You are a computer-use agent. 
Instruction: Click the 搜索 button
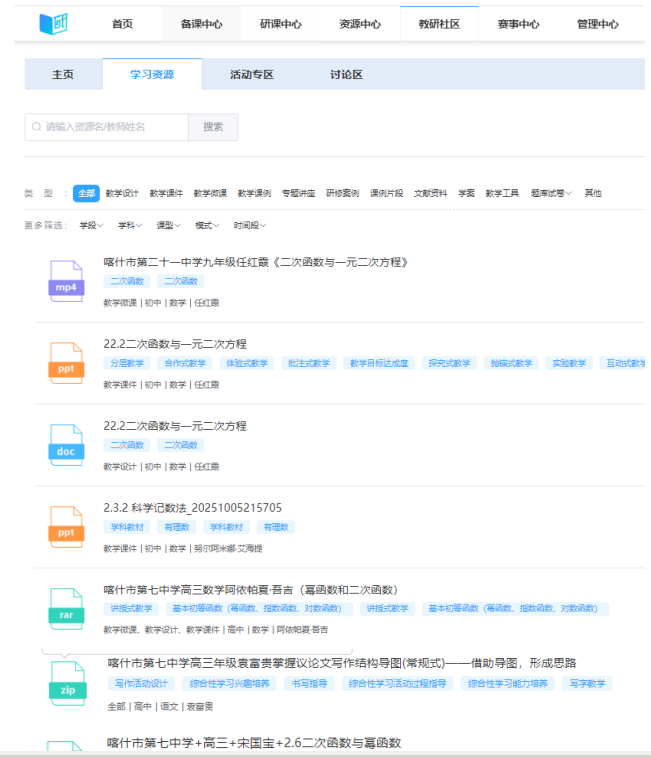(x=213, y=127)
